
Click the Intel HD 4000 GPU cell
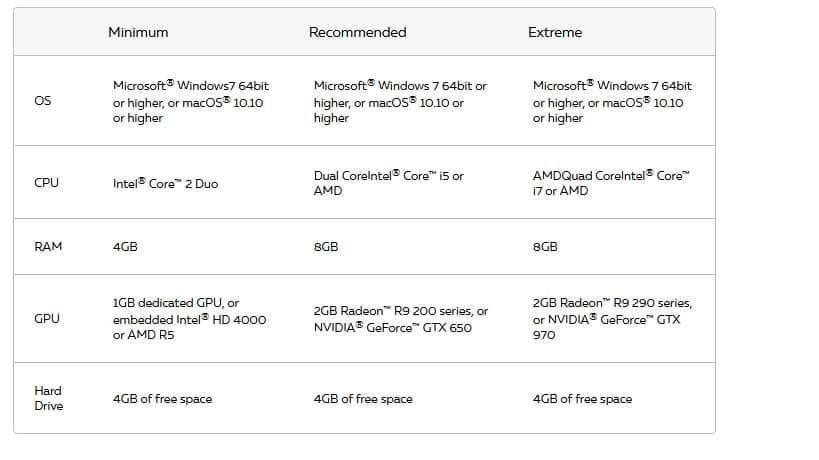click(x=189, y=319)
